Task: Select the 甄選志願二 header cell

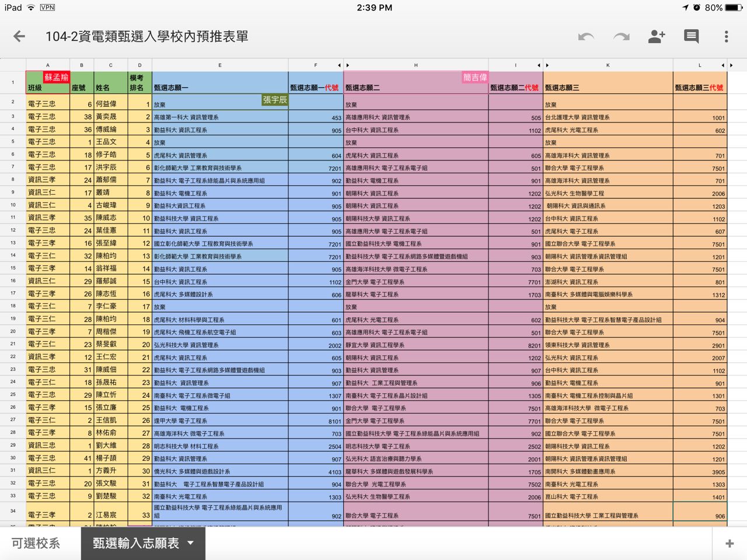Action: [416, 87]
